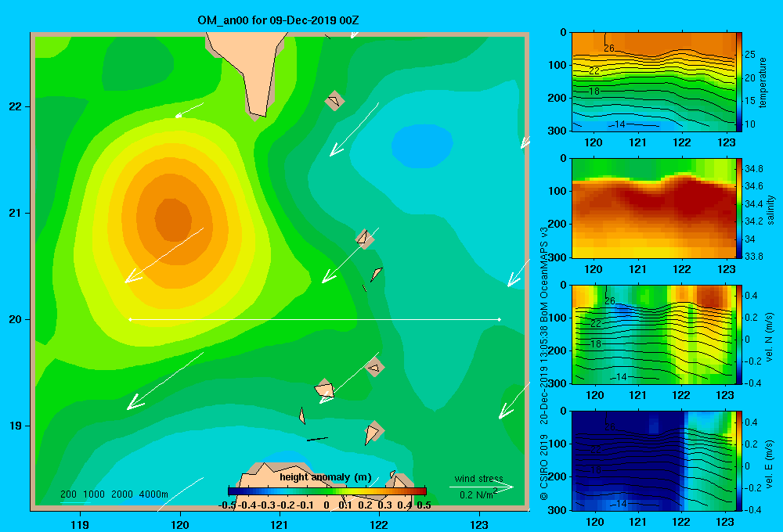Click the vel. E colorbar

[738, 461]
